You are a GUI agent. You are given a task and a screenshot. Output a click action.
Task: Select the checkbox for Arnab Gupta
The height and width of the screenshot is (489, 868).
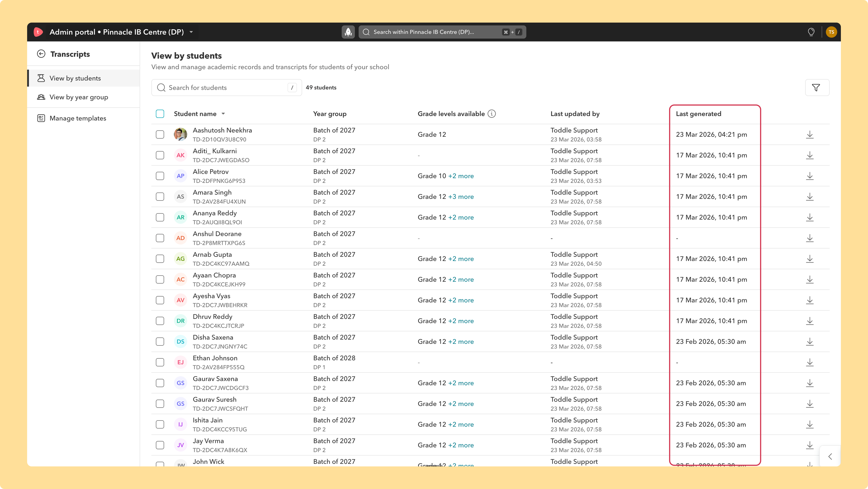(x=160, y=259)
